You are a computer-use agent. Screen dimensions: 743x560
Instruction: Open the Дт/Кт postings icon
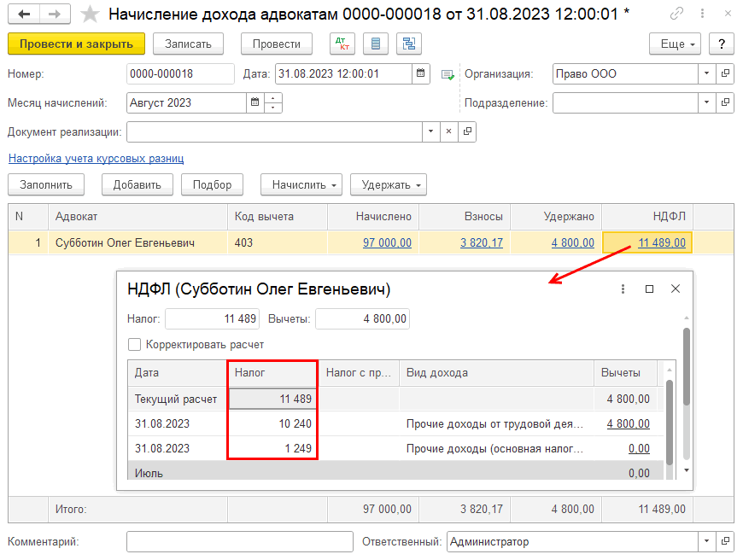(x=342, y=44)
